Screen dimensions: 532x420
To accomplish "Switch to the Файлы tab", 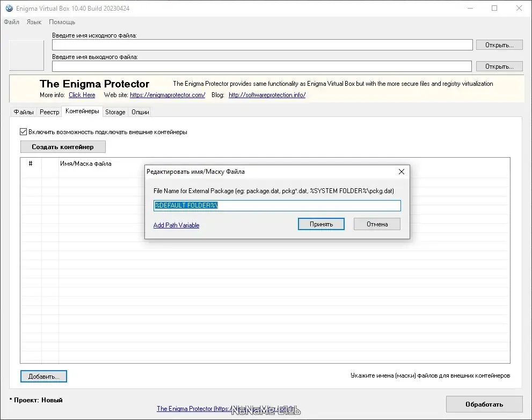I will click(x=24, y=112).
